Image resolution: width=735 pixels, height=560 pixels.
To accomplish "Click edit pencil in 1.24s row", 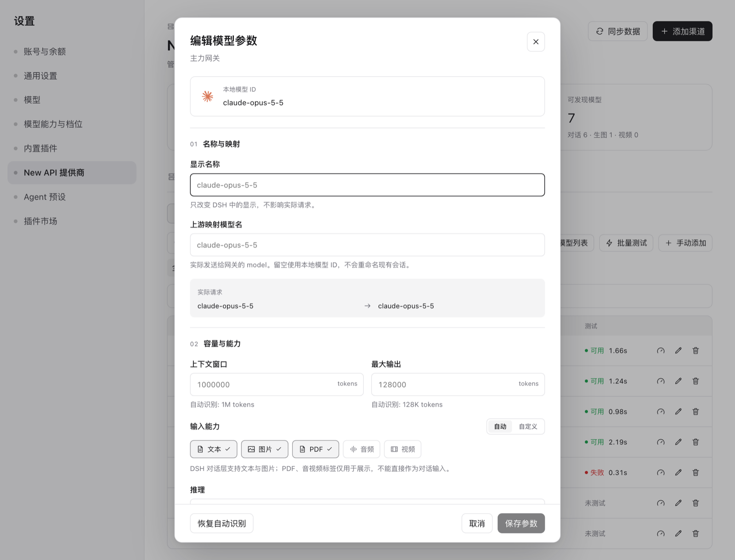I will pyautogui.click(x=678, y=381).
